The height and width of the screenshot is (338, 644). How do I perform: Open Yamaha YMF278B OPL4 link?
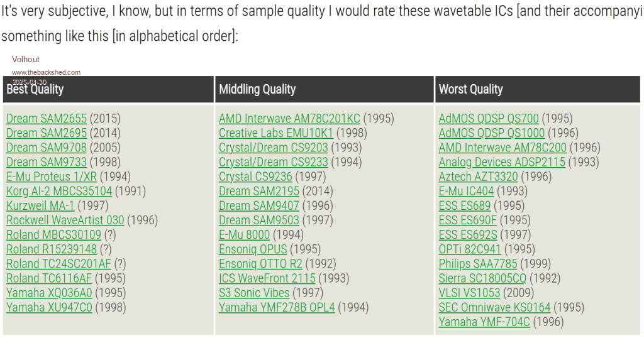coord(277,308)
